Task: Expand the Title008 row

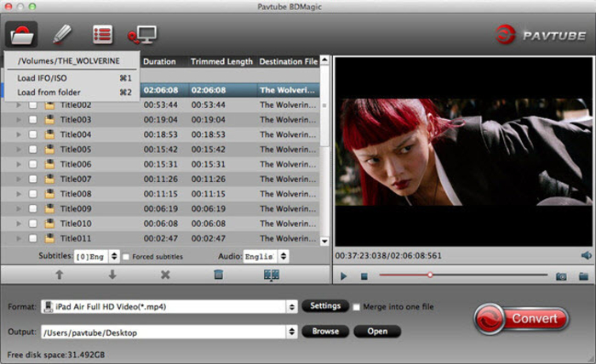Action: tap(19, 194)
